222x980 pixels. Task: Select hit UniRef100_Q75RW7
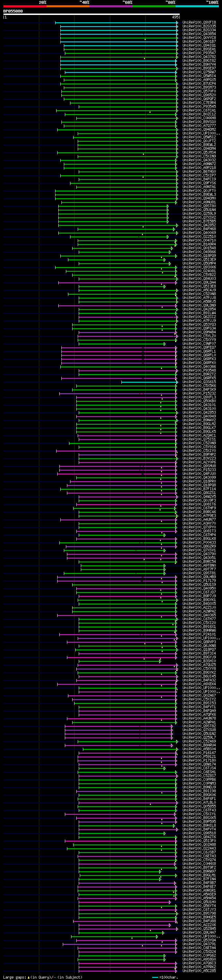(x=199, y=72)
